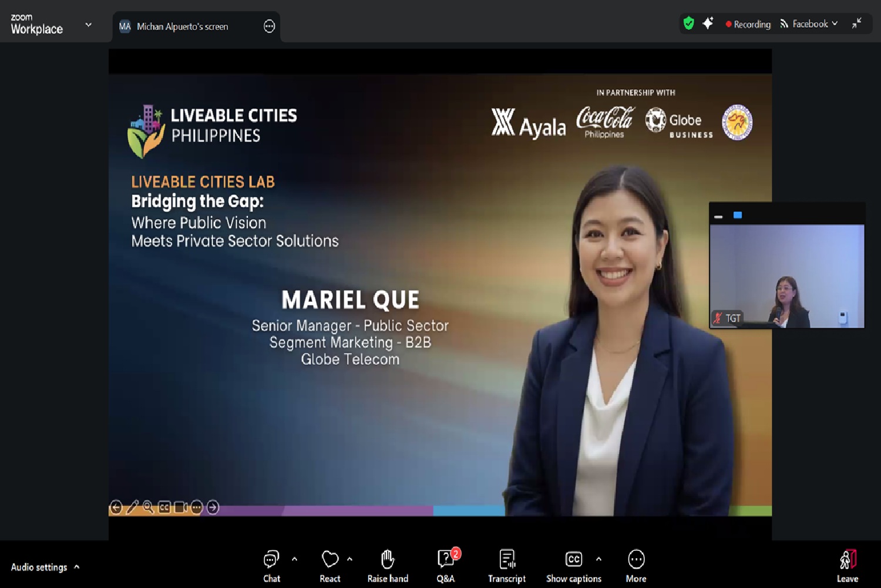This screenshot has height=588, width=881.
Task: Open the Transcript panel
Action: (506, 565)
